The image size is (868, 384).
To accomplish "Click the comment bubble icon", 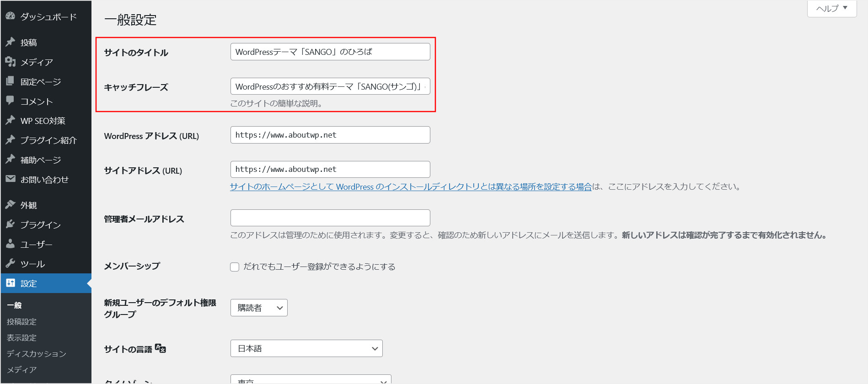I will click(10, 101).
